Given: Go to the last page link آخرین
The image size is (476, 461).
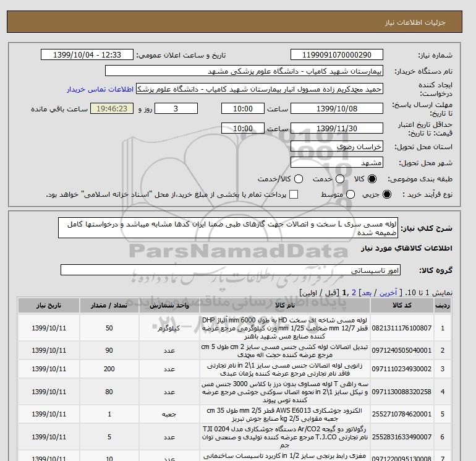Looking at the screenshot, I should coord(388,293).
